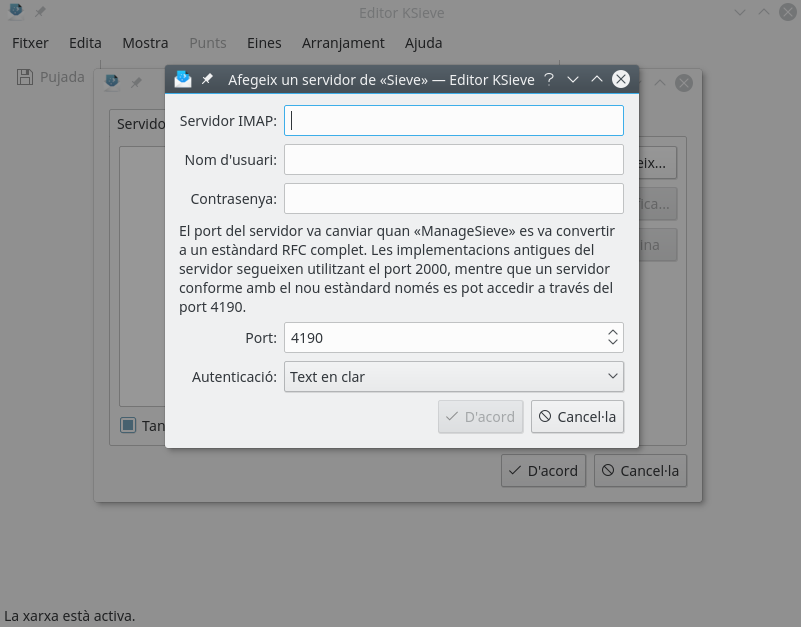Click the pin icon in the main title bar
This screenshot has width=801, height=627.
pyautogui.click(x=42, y=13)
